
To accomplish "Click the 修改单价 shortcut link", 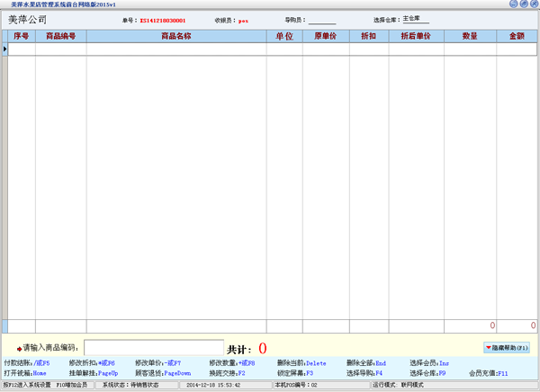I will point(158,362).
